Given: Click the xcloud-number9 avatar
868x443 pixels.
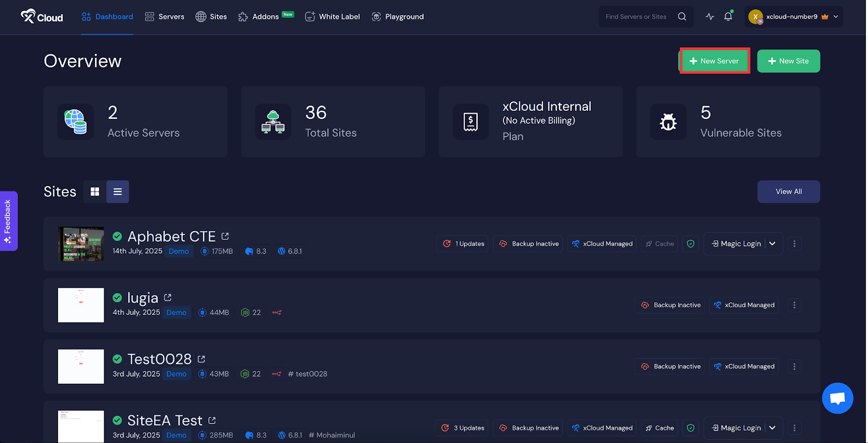Looking at the screenshot, I should point(756,17).
